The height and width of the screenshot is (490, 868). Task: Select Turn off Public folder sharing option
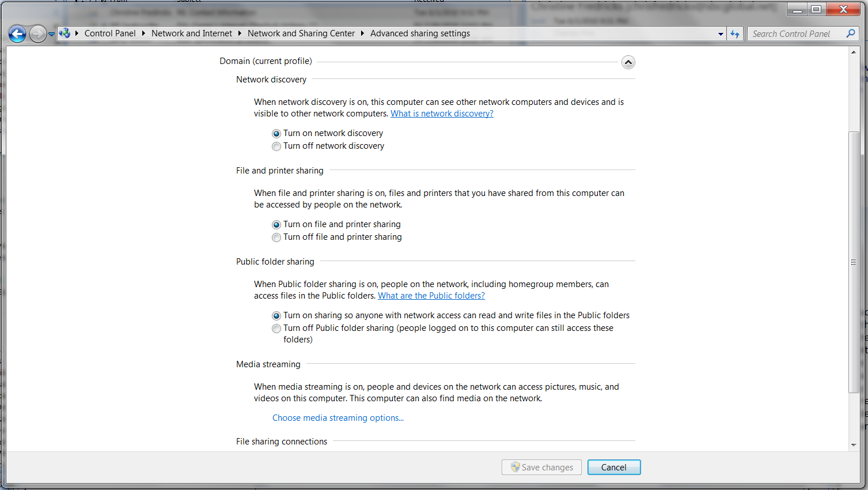pyautogui.click(x=276, y=329)
